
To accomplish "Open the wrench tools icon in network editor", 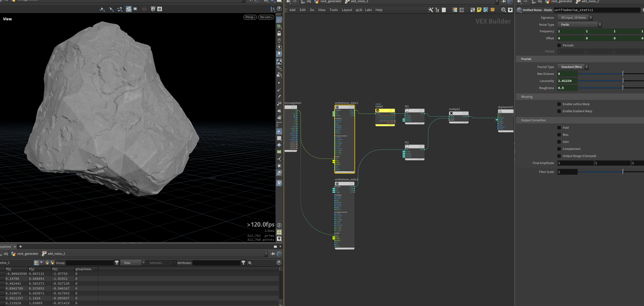I will [x=430, y=10].
